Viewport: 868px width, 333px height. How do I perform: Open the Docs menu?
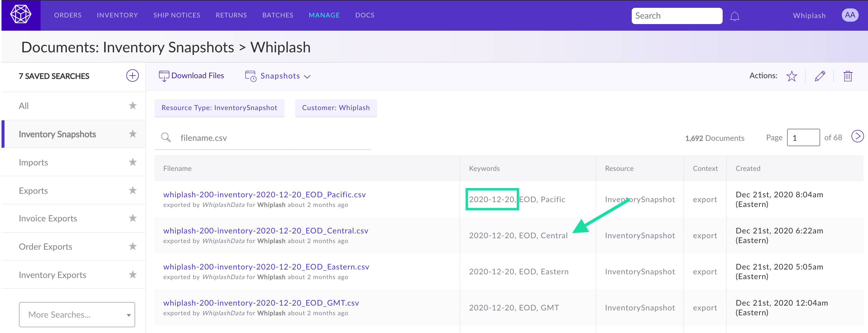click(x=364, y=15)
